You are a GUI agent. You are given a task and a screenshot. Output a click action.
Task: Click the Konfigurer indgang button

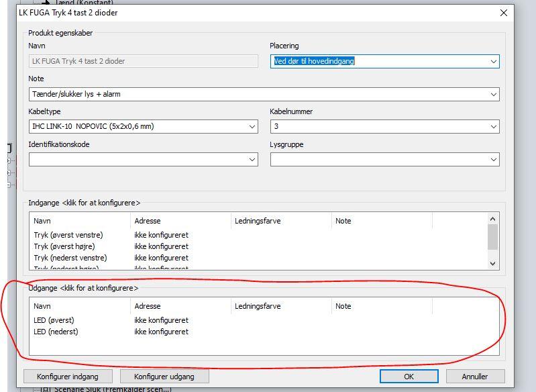67,377
